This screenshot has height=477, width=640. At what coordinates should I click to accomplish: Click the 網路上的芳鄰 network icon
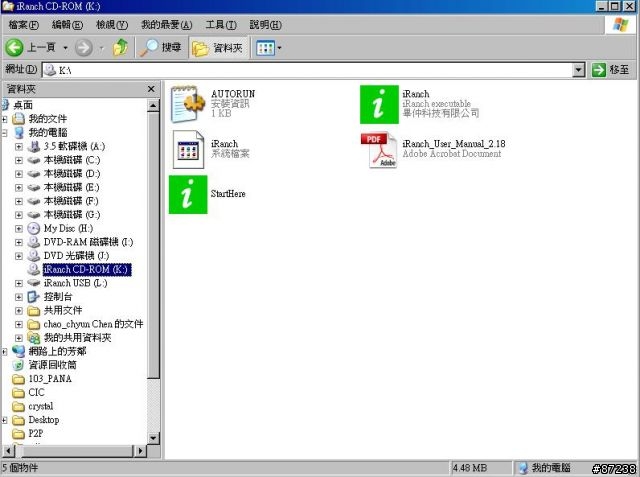click(x=18, y=351)
